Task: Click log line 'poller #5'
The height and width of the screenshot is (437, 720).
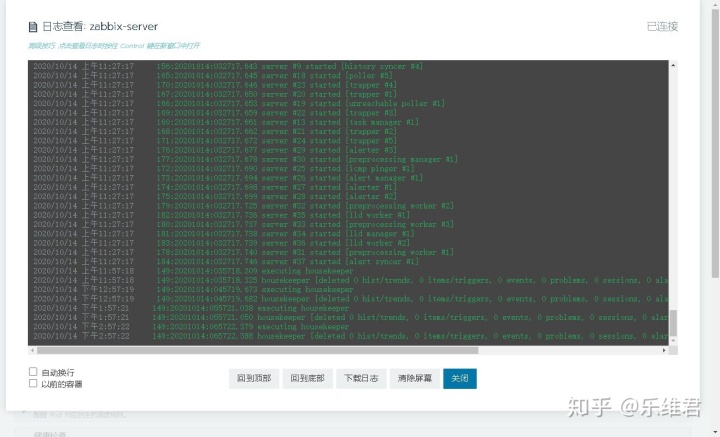Action: point(213,75)
